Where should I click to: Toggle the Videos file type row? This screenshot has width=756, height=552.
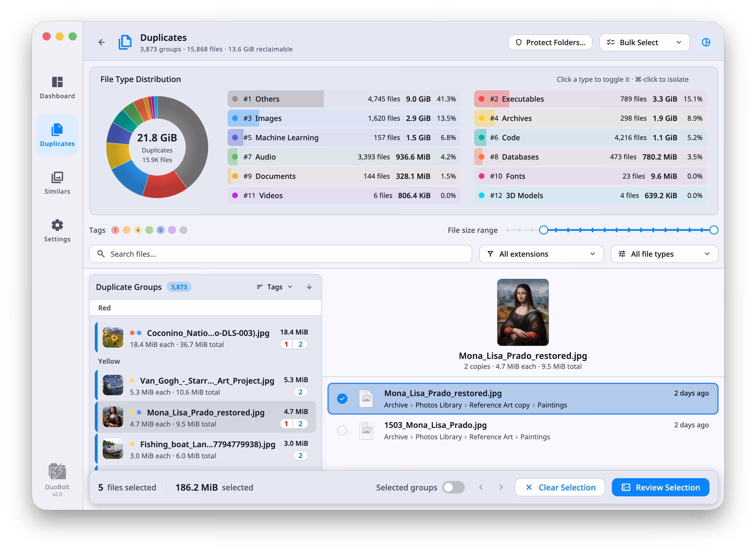[344, 195]
